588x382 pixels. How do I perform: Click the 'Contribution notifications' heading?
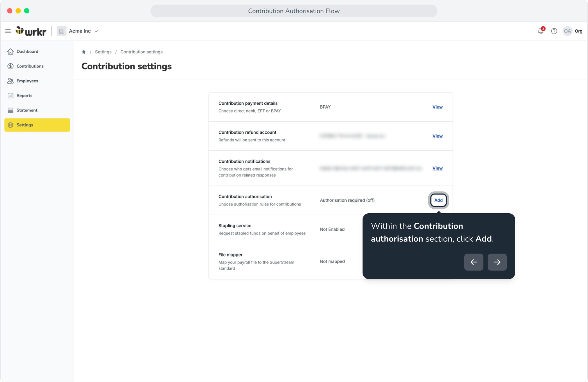coord(245,162)
